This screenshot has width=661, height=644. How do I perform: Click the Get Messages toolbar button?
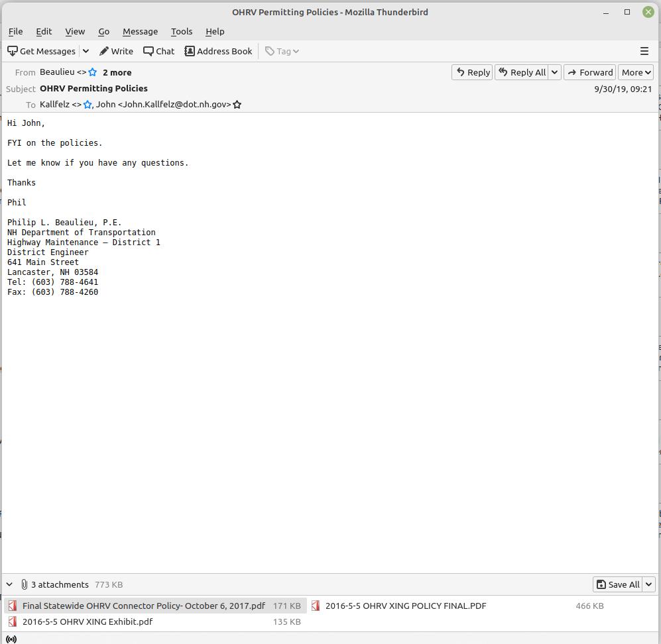tap(41, 51)
